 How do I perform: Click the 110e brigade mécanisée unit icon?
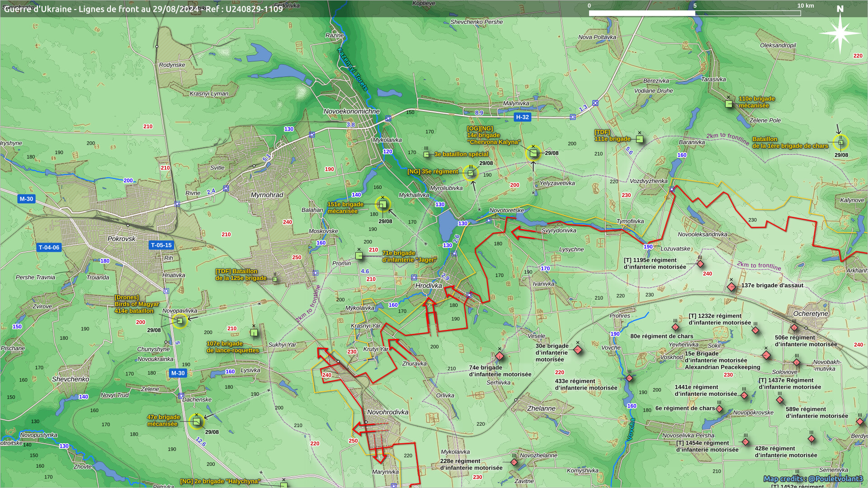[728, 104]
